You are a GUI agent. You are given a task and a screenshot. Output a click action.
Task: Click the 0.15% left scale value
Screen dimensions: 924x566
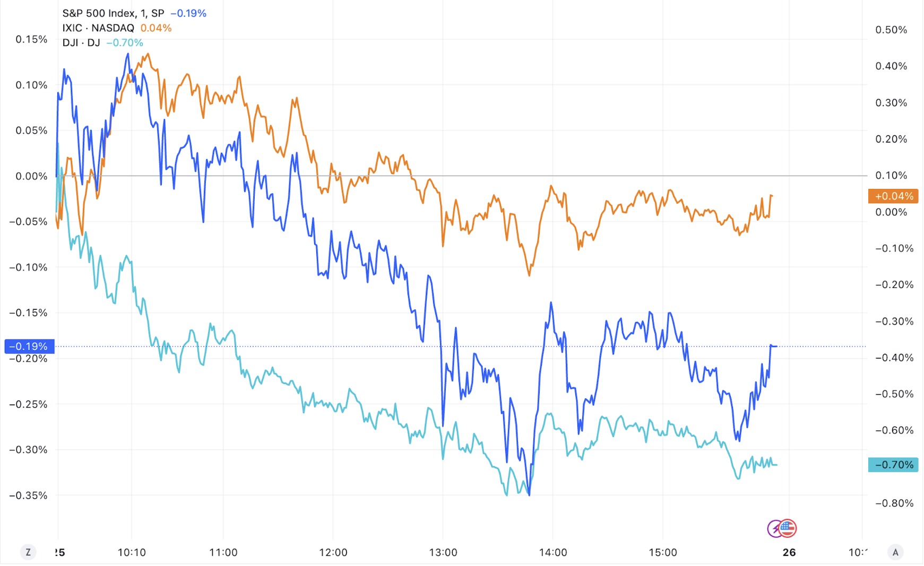pos(31,39)
